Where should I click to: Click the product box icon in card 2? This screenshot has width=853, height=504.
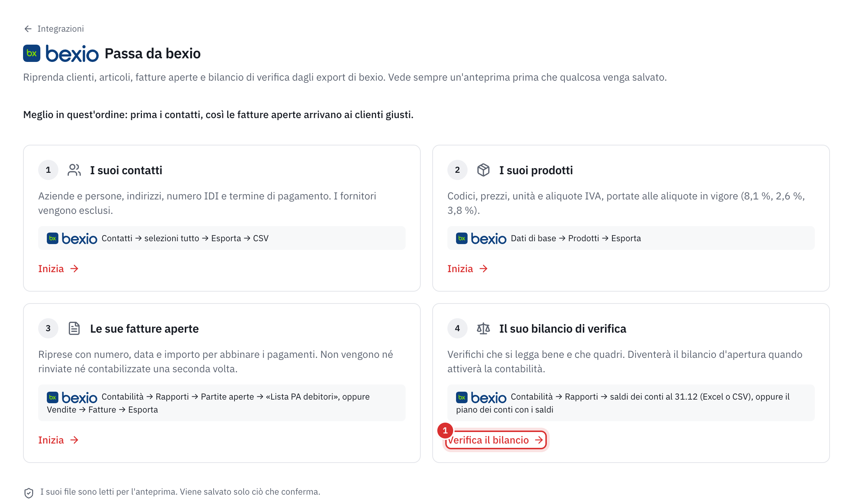click(x=483, y=170)
